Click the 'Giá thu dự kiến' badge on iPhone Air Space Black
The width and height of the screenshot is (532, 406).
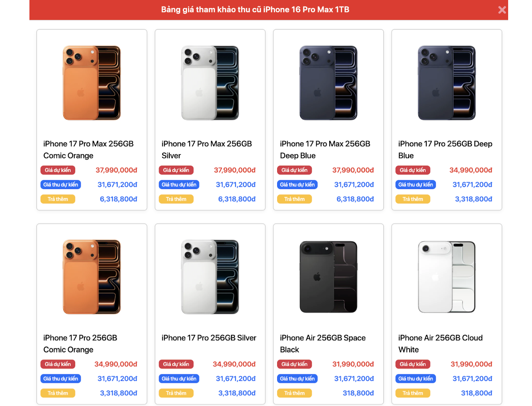point(297,379)
